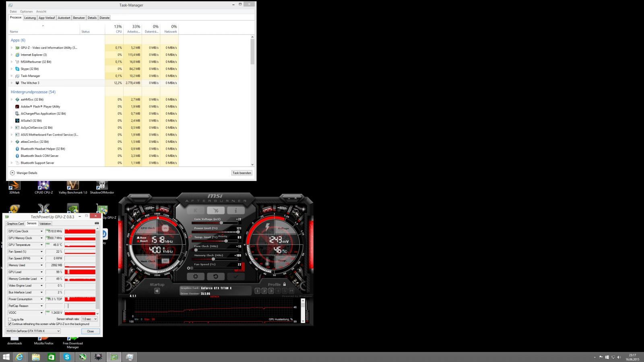
Task: Detach the Afterburner monitoring graph
Action: coord(215,297)
